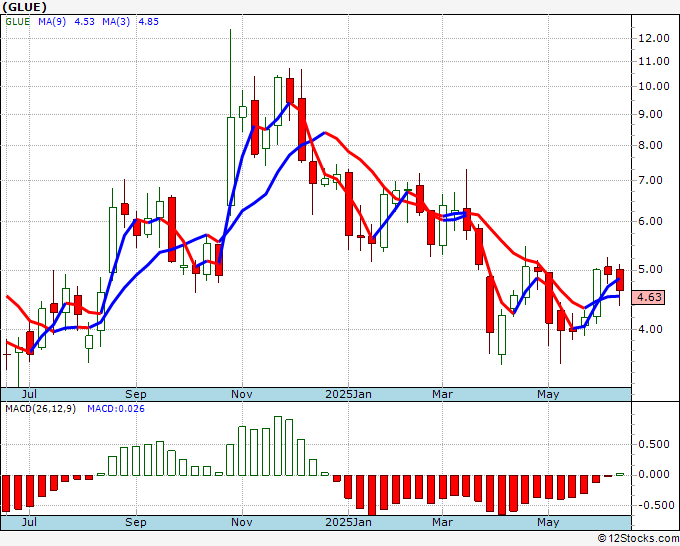Click the 11.00 price axis label
This screenshot has height=546, width=680.
pos(654,61)
